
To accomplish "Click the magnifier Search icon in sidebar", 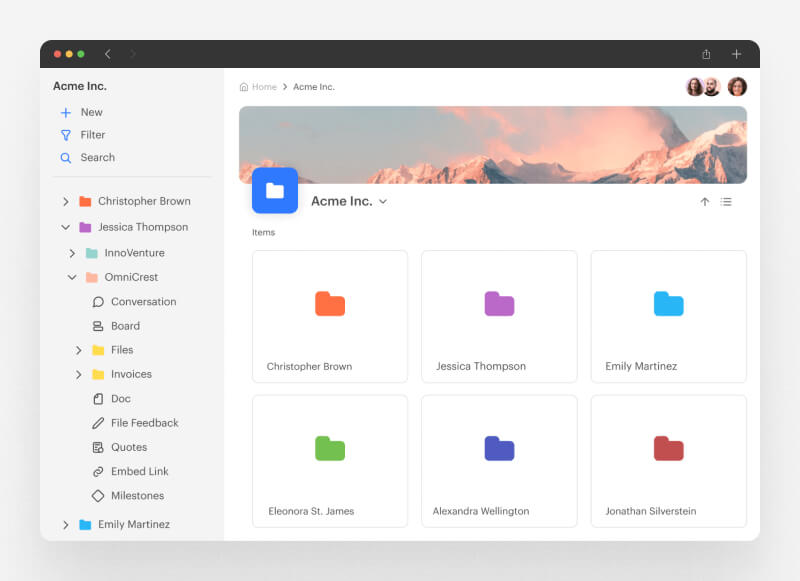I will pos(66,158).
